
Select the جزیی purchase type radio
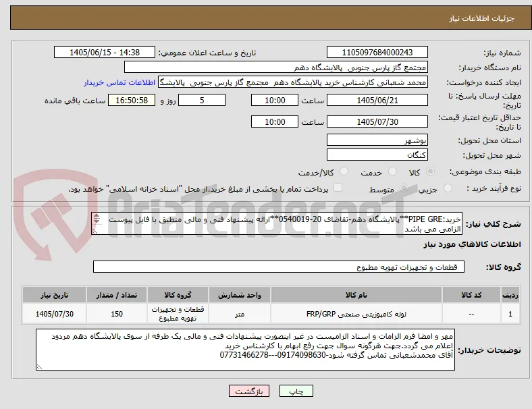tap(448, 188)
